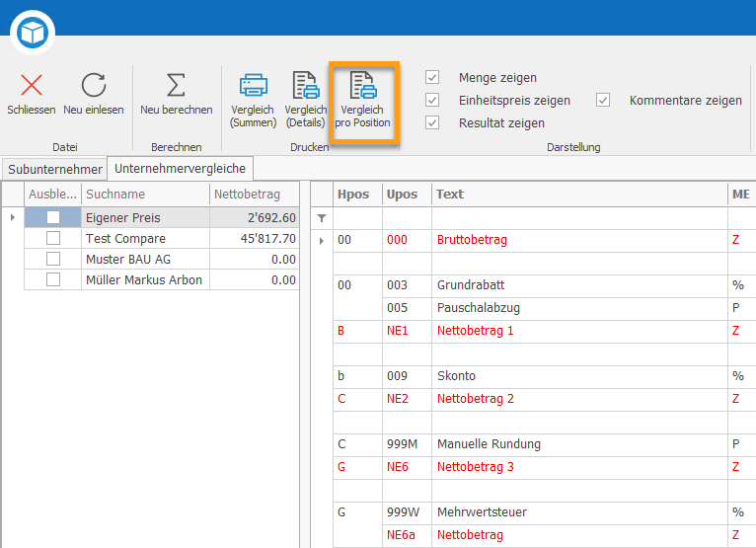Open the blue cube application menu

click(33, 33)
